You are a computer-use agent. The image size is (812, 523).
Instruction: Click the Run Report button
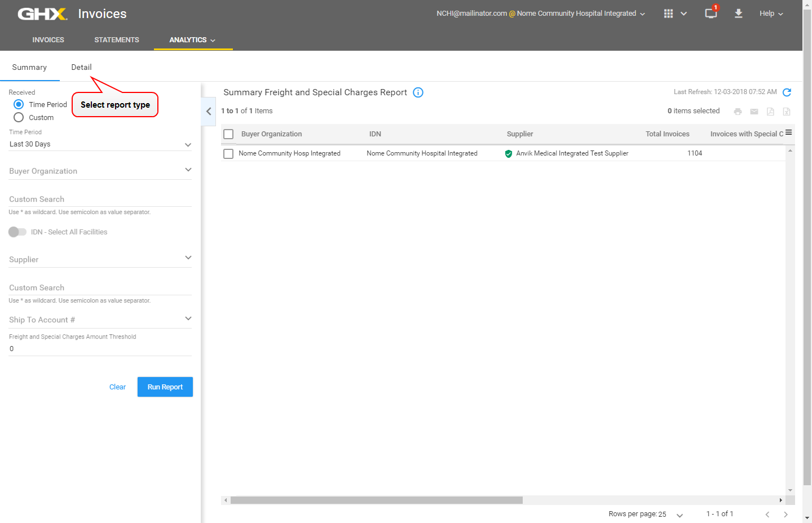coord(165,387)
